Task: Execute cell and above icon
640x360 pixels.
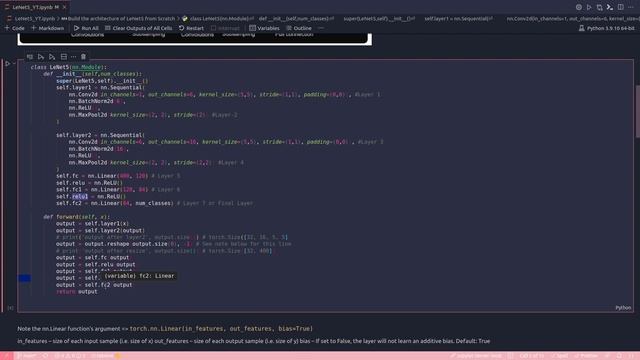Action: coord(41,57)
